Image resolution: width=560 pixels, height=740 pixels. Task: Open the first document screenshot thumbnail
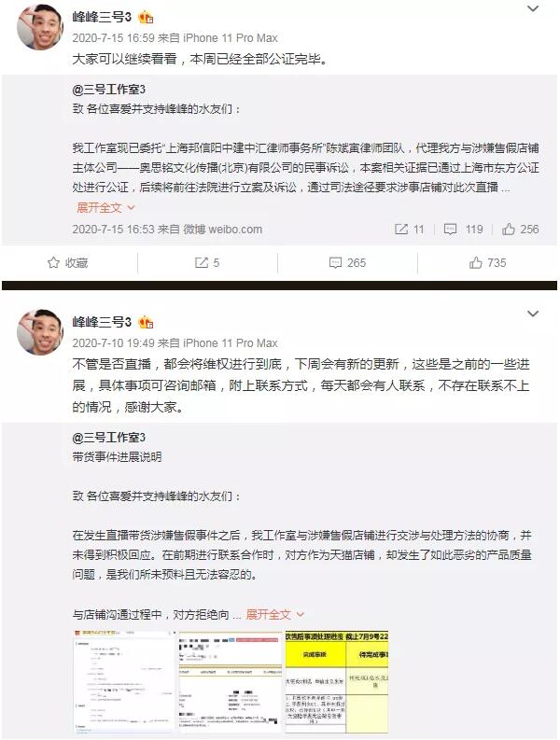(x=124, y=682)
